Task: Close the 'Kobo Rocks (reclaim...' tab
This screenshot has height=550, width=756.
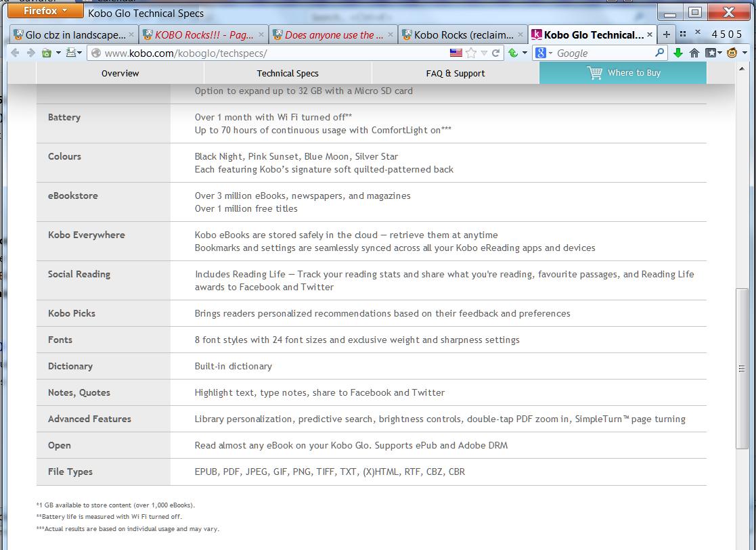Action: [520, 35]
